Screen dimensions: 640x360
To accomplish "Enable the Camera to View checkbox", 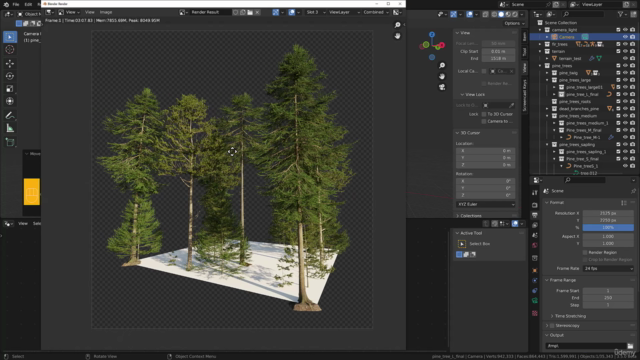I will [x=484, y=121].
